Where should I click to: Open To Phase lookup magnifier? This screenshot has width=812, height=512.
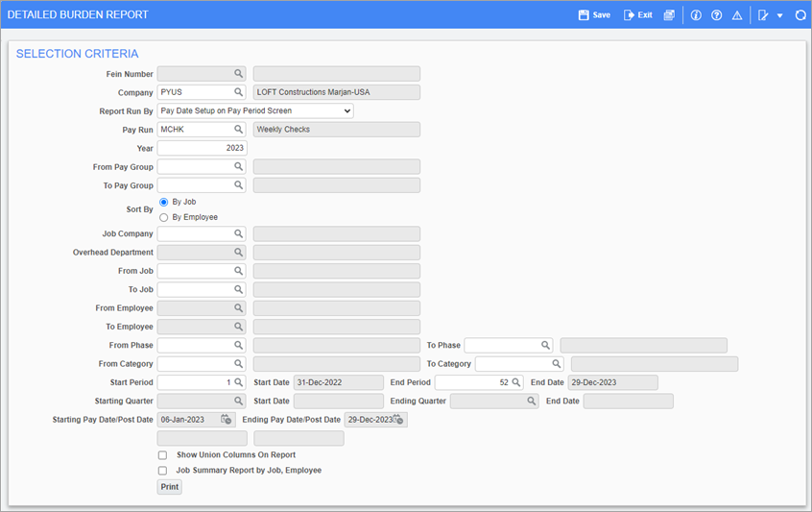[x=545, y=345]
